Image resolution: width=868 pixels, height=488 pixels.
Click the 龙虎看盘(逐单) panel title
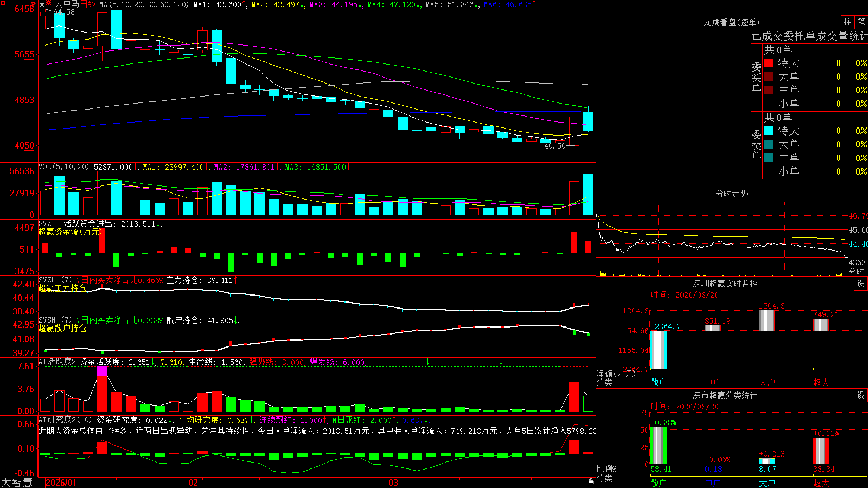tap(731, 22)
